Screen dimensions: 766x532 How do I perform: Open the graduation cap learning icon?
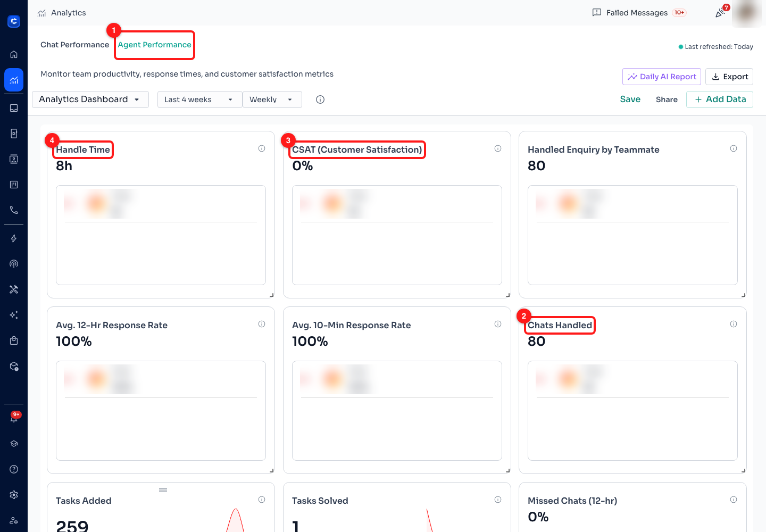click(14, 444)
